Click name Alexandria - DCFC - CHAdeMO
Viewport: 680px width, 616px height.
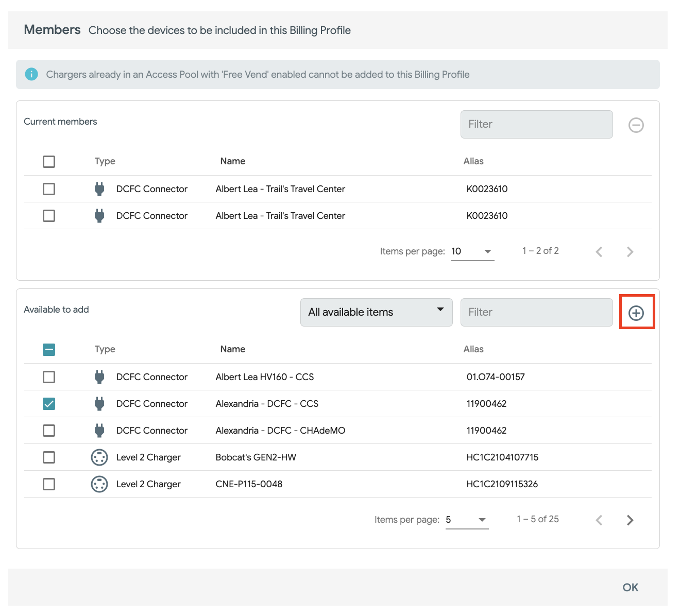(280, 431)
